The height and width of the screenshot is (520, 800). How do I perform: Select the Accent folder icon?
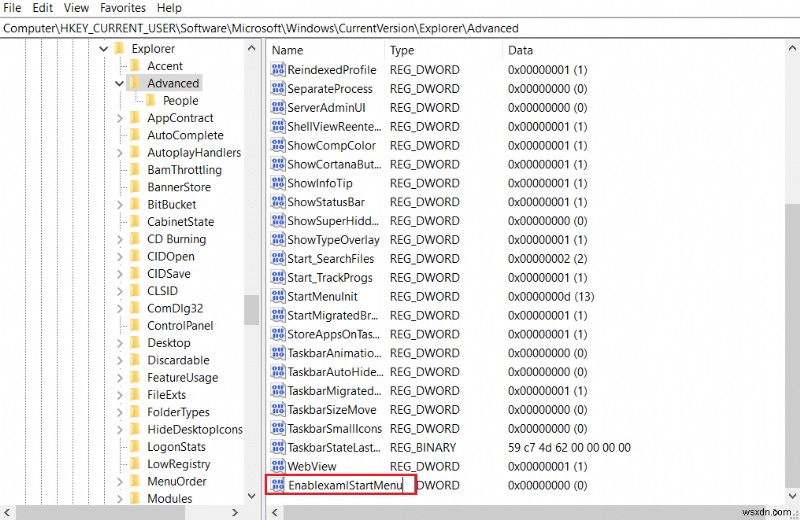(135, 66)
